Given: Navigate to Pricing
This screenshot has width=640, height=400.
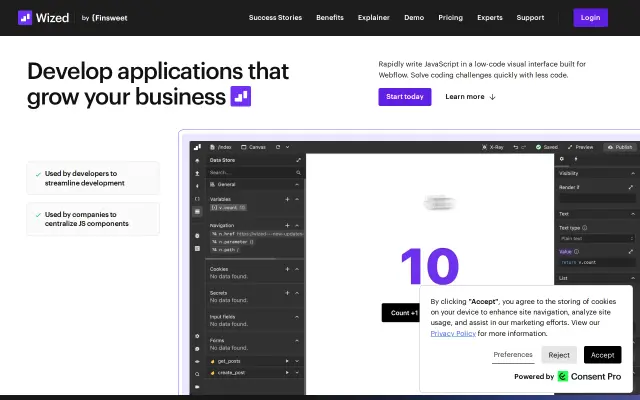Looking at the screenshot, I should [450, 18].
